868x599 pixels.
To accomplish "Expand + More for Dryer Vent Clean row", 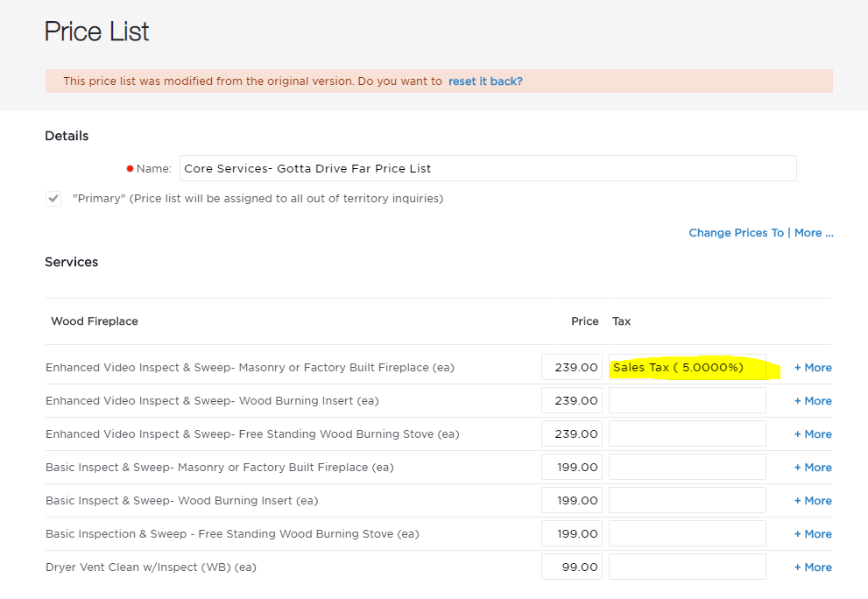I will 813,567.
